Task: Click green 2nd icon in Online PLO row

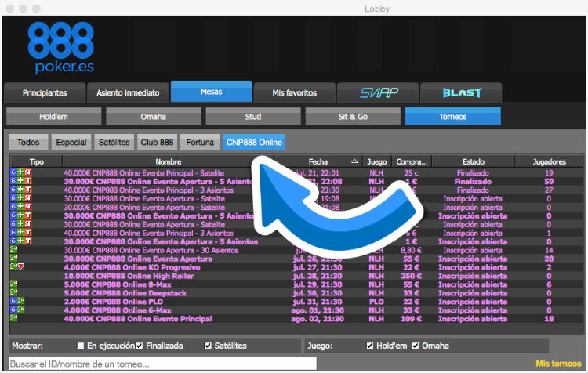Action: [x=21, y=301]
